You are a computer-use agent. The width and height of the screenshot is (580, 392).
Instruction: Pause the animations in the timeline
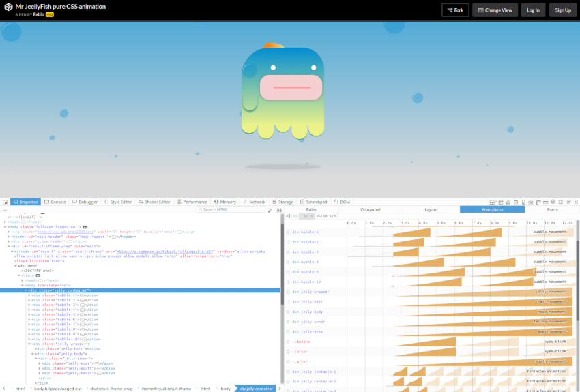(x=295, y=216)
